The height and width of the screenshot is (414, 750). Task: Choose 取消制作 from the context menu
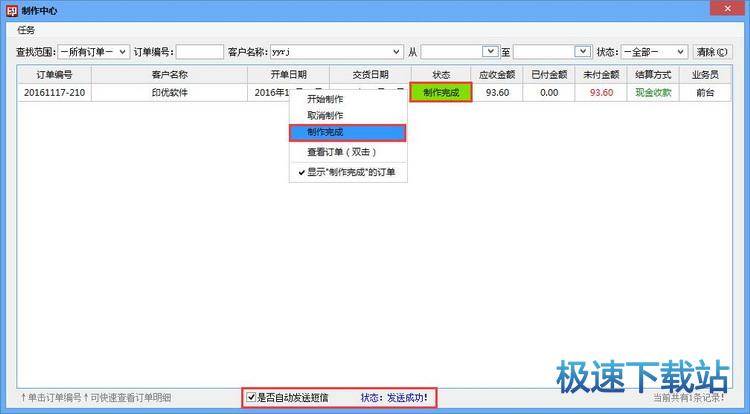(x=348, y=116)
